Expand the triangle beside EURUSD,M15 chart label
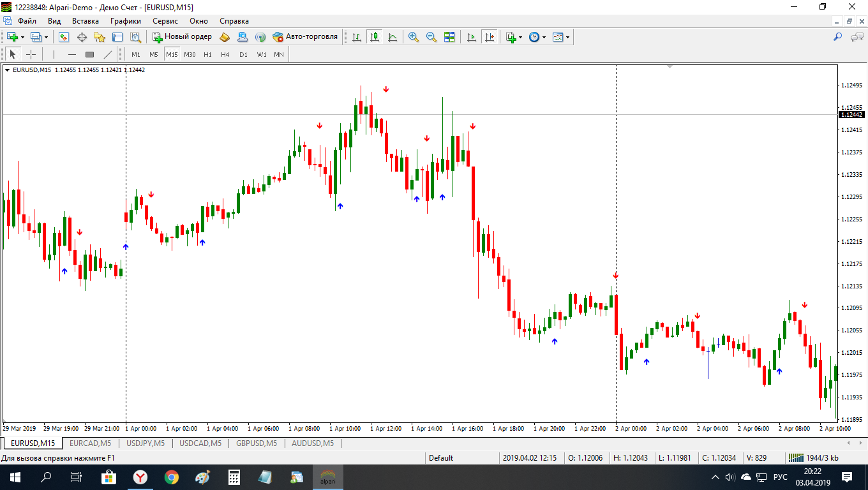The width and height of the screenshot is (868, 490). click(x=8, y=70)
